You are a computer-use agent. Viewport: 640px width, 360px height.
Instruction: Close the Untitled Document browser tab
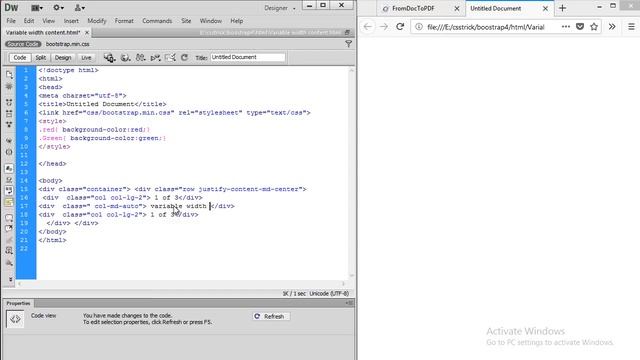click(x=545, y=8)
